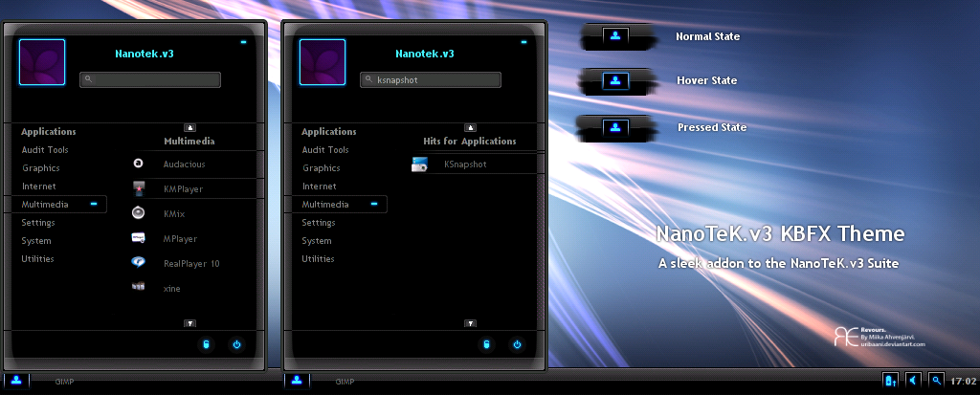Click user avatar in right menu
The width and height of the screenshot is (980, 395).
coord(323,62)
